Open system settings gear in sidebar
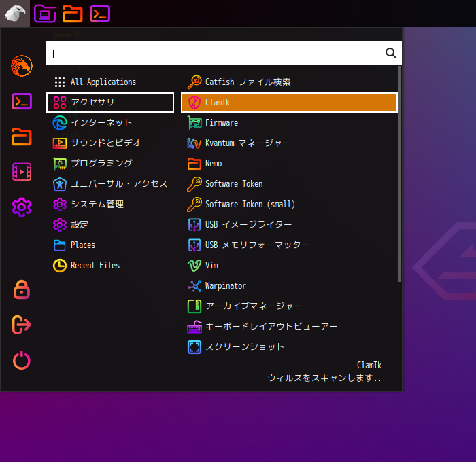 point(22,207)
